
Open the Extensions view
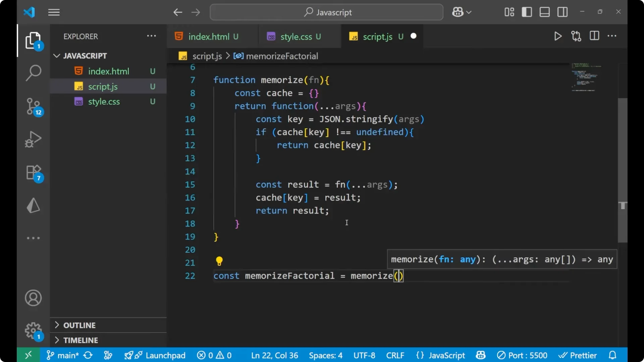tap(33, 172)
